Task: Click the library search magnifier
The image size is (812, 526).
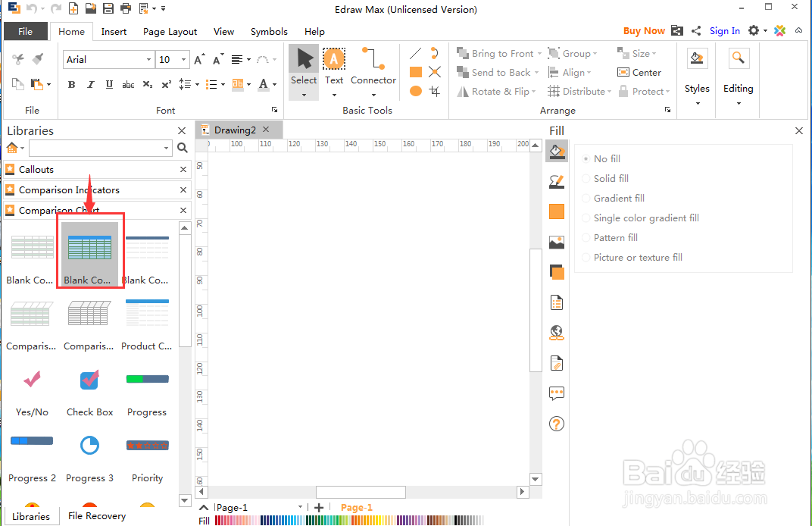Action: click(183, 149)
